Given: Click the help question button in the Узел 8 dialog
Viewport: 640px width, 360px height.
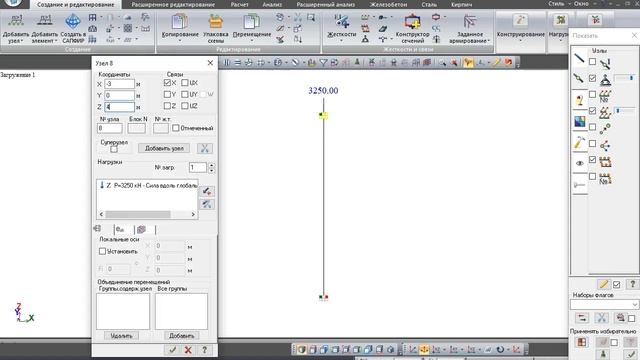Looking at the screenshot, I should pos(204,350).
